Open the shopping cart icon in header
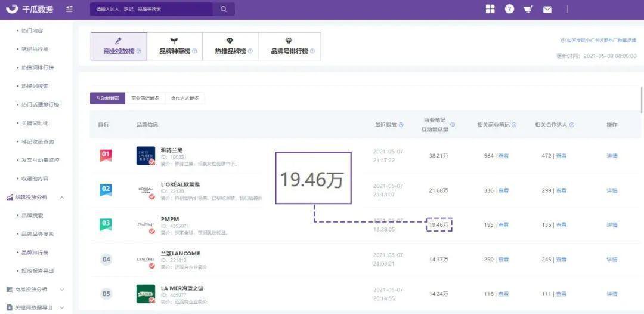 click(528, 9)
